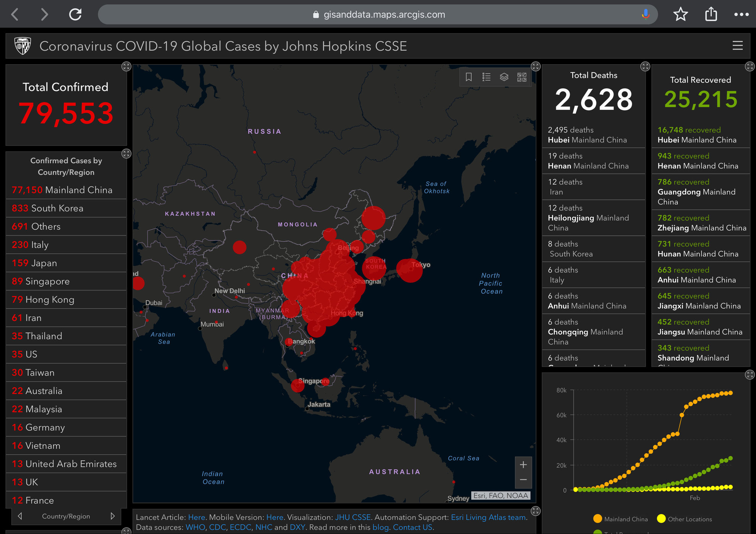Open the CDC data source link

click(217, 528)
